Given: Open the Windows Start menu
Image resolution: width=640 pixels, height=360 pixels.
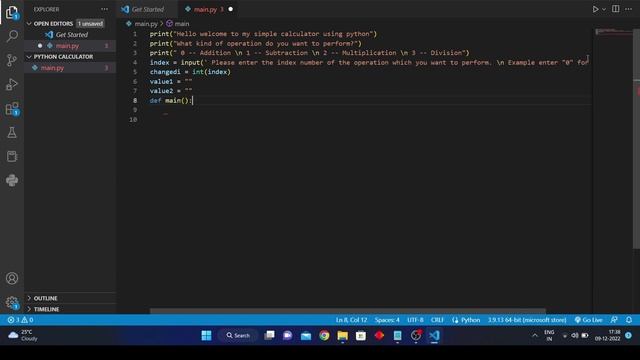Looking at the screenshot, I should 207,336.
